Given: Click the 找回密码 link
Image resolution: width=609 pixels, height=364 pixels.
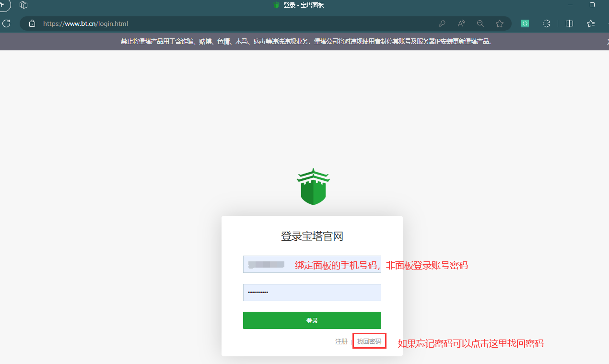Looking at the screenshot, I should pos(369,341).
